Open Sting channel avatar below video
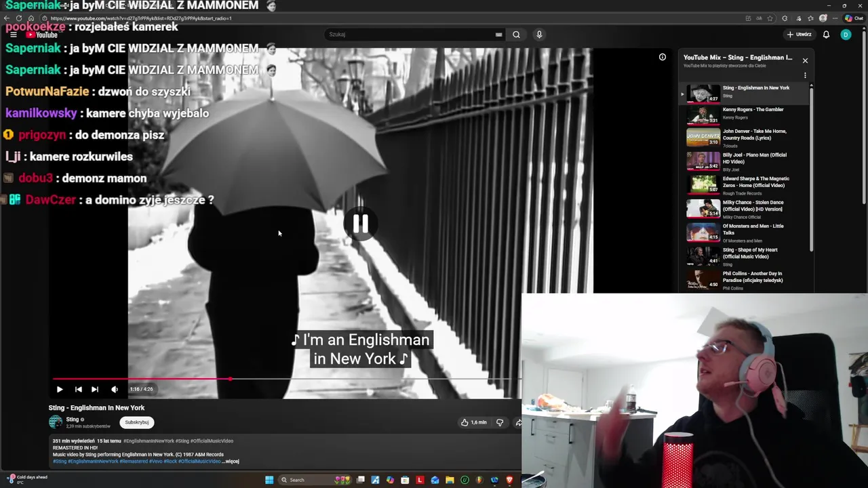 pyautogui.click(x=56, y=422)
